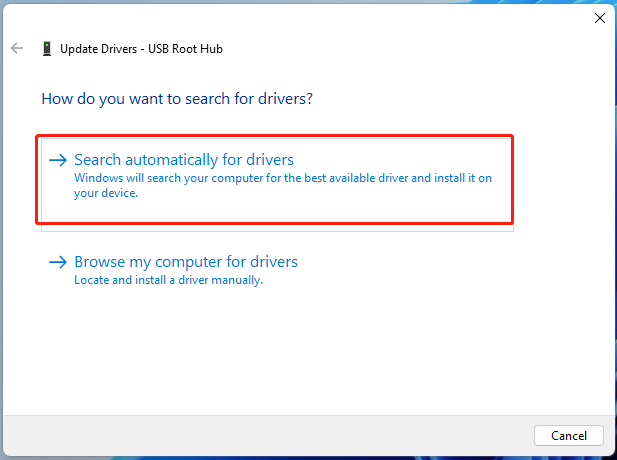This screenshot has height=460, width=617.
Task: Click the USB device icon beside Update Drivers
Action: pyautogui.click(x=47, y=48)
